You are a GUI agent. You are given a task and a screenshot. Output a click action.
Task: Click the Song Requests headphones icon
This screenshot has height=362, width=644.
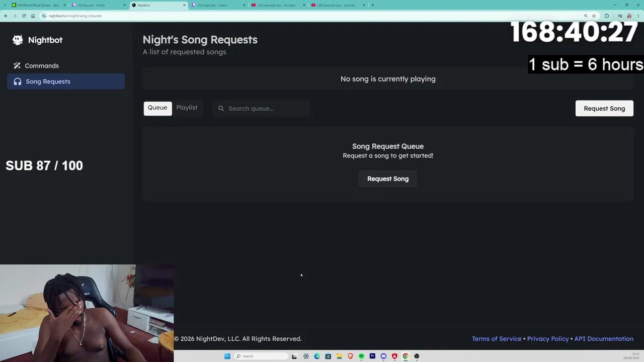[18, 81]
